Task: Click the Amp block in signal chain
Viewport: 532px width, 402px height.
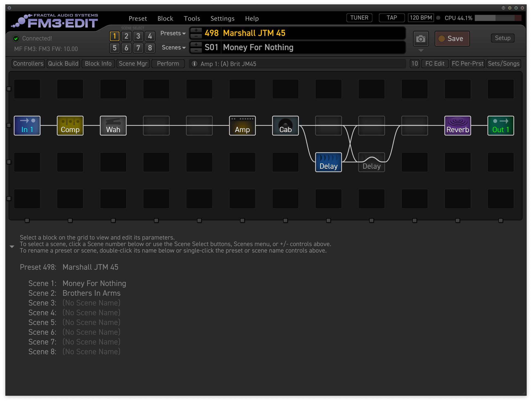Action: point(242,126)
